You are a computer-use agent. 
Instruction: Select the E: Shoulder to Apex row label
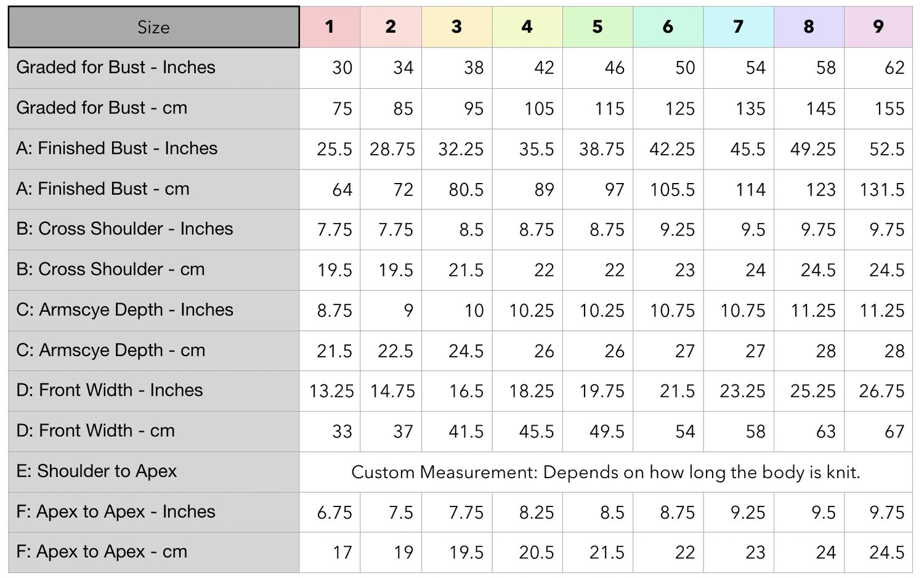[97, 471]
